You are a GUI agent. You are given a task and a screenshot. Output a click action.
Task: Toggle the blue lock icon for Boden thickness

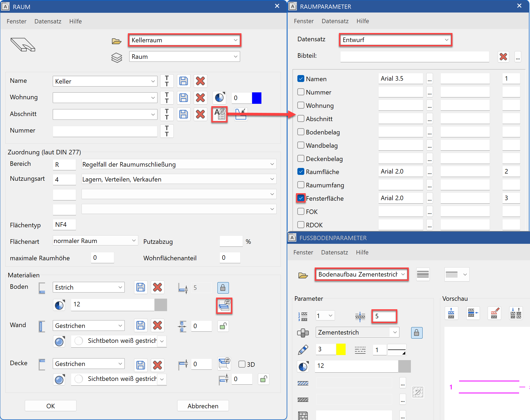(223, 288)
